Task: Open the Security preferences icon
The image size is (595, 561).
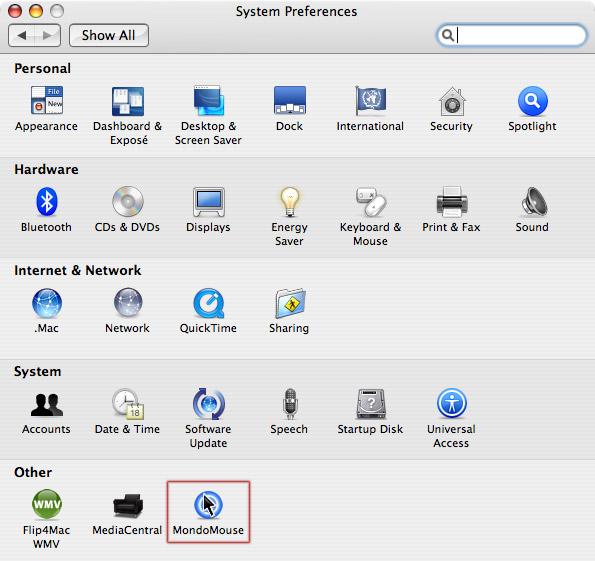Action: click(451, 101)
